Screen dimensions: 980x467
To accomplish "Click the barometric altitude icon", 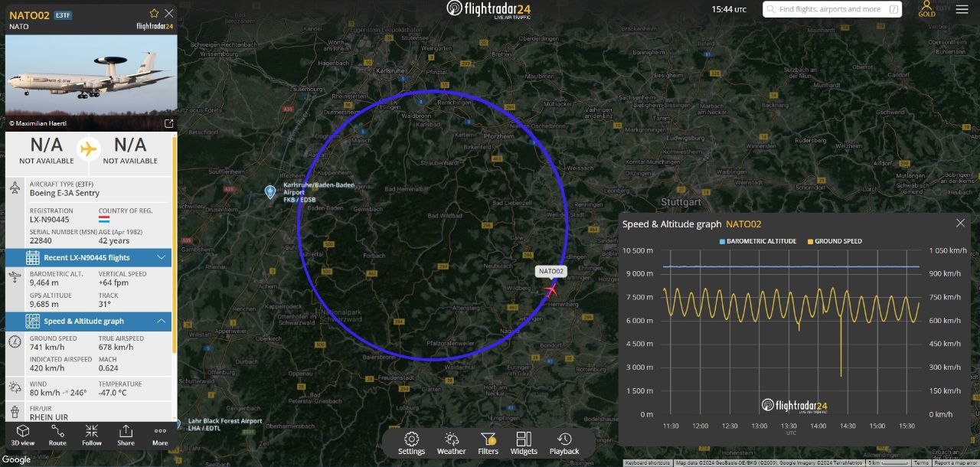I will pos(15,278).
